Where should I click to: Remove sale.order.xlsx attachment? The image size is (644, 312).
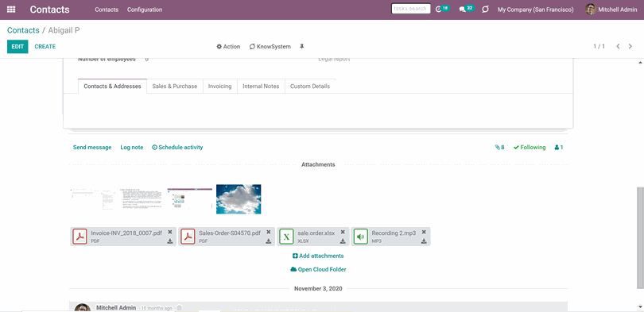point(343,232)
